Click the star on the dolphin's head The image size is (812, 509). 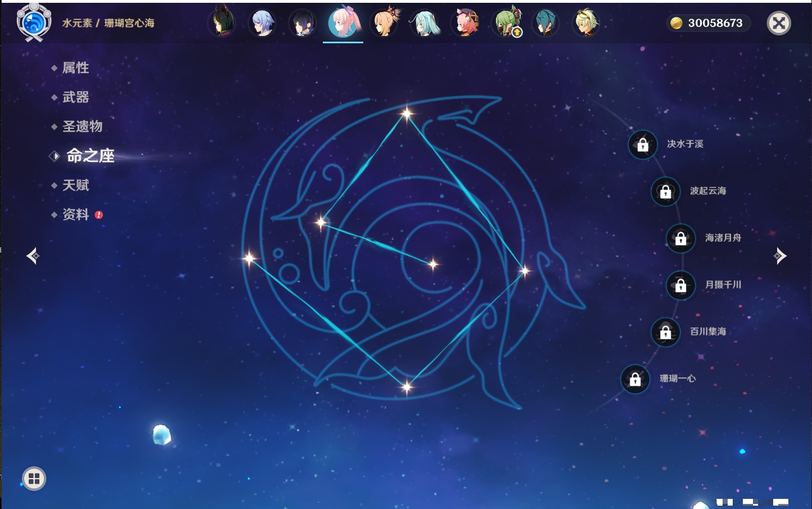[321, 222]
